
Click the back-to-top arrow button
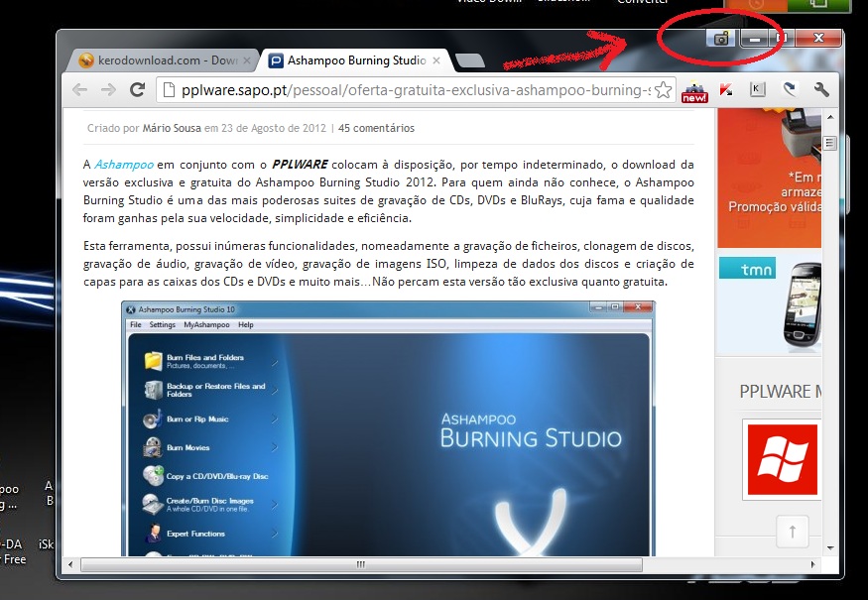tap(793, 532)
